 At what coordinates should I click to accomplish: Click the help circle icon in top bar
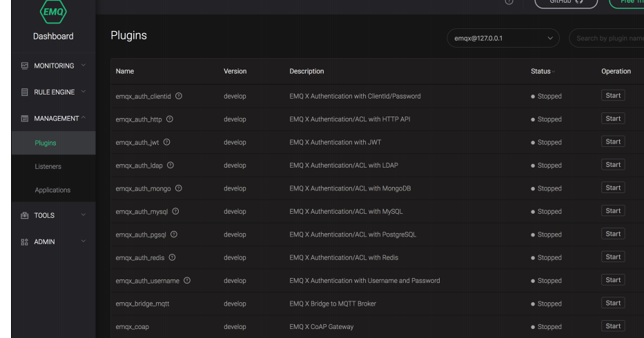[509, 1]
